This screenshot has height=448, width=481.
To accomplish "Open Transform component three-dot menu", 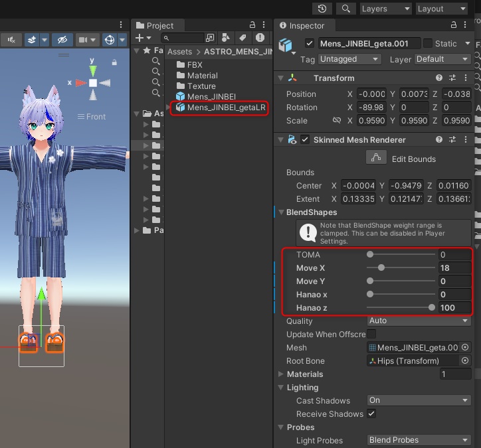I will (466, 78).
